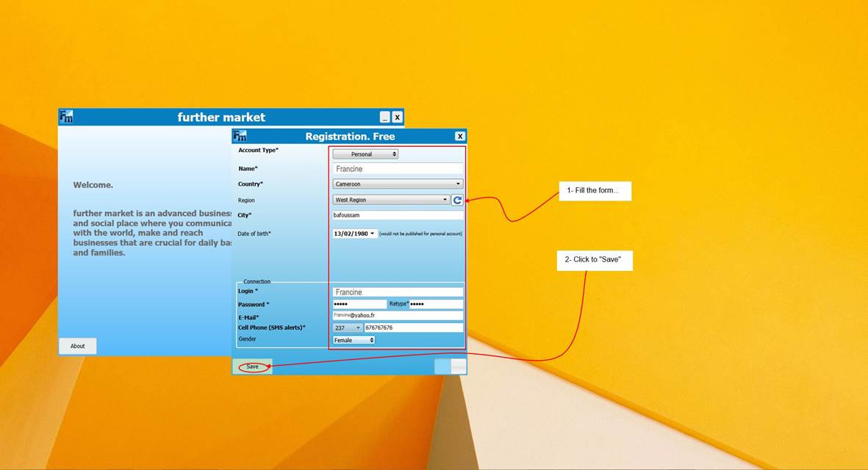This screenshot has width=868, height=470.
Task: Click the "further market" window title text
Action: 221,117
